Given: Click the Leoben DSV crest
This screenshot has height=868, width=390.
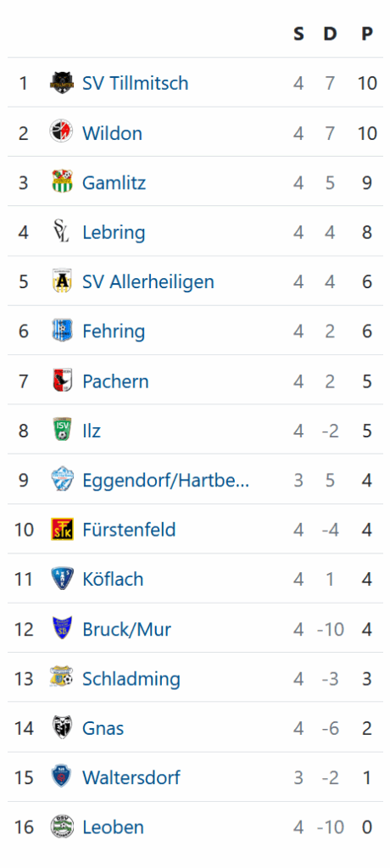Looking at the screenshot, I should tap(61, 827).
